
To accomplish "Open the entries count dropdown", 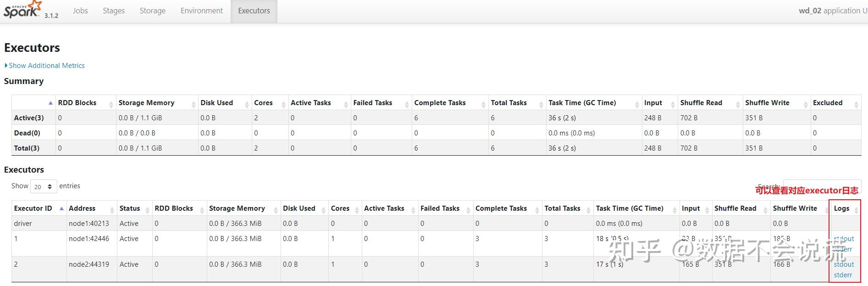I will (44, 186).
